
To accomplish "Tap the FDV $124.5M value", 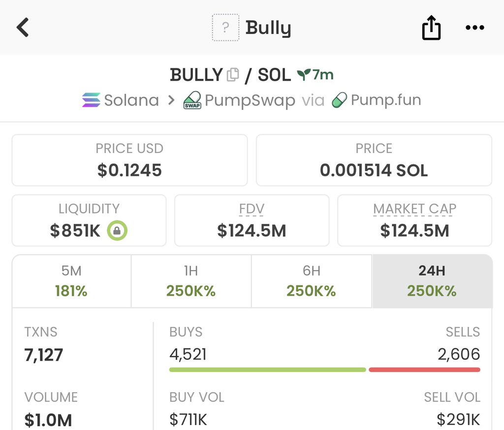I will point(252,231).
